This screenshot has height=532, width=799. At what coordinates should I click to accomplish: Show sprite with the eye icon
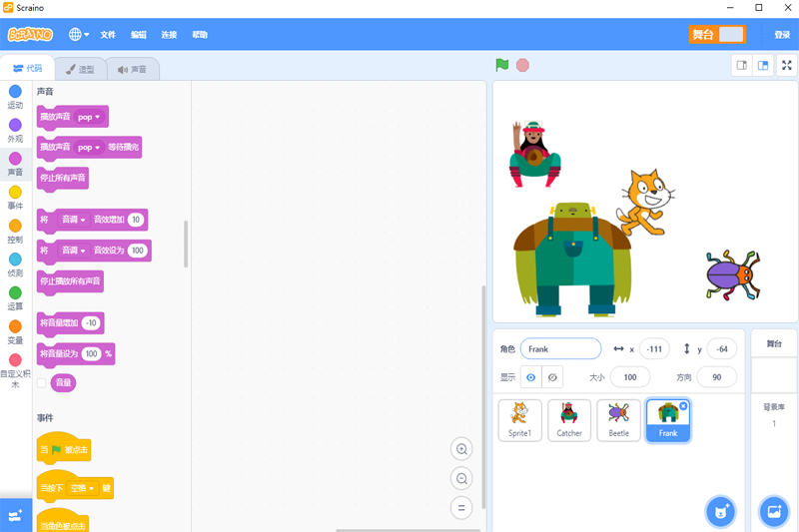click(x=531, y=377)
